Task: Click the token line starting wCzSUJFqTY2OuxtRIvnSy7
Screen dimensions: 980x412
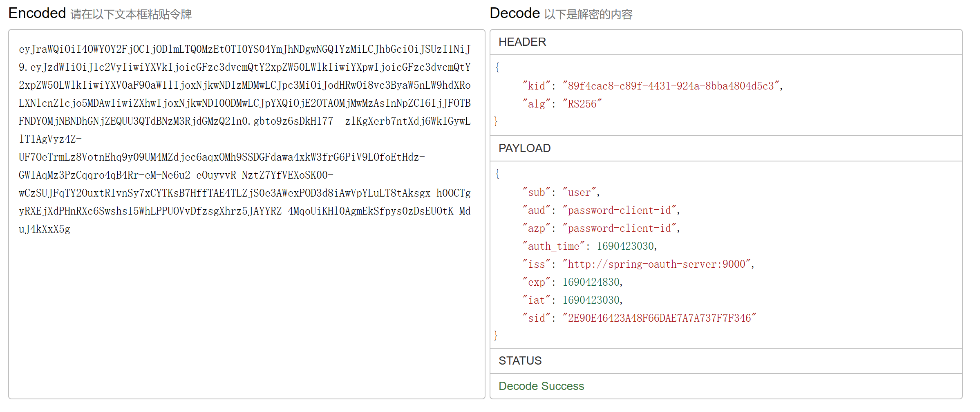Action: [x=245, y=193]
